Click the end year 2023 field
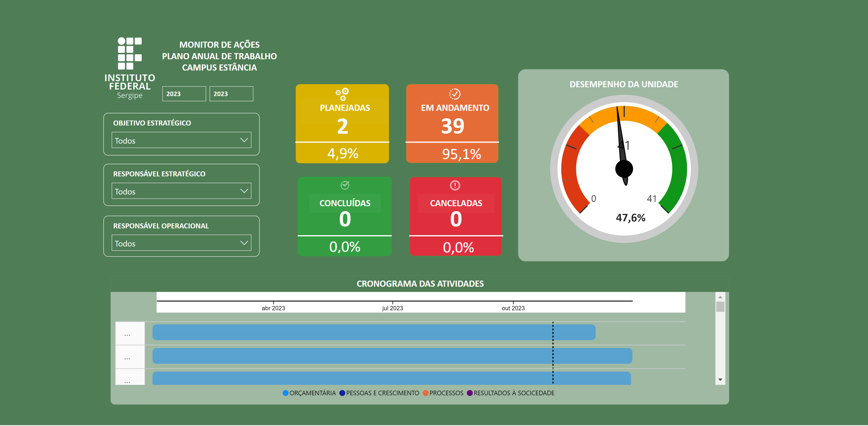Screen dimensions: 868x426 pos(231,94)
